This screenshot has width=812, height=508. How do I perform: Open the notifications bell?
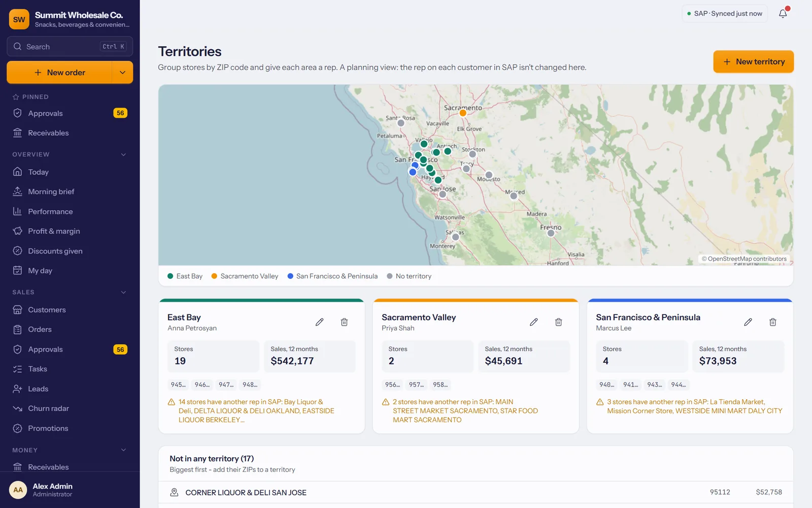pos(783,14)
